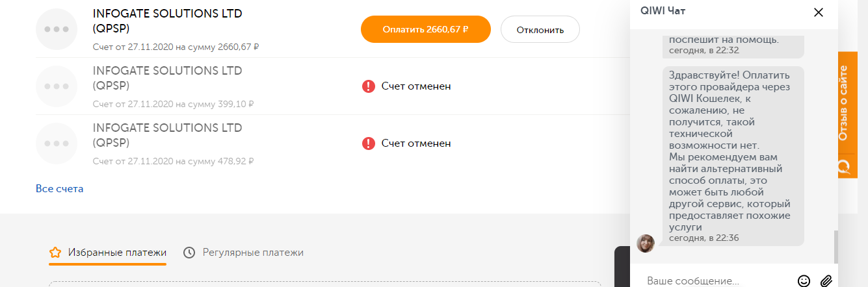Open the Все счета link
The image size is (868, 287).
60,189
